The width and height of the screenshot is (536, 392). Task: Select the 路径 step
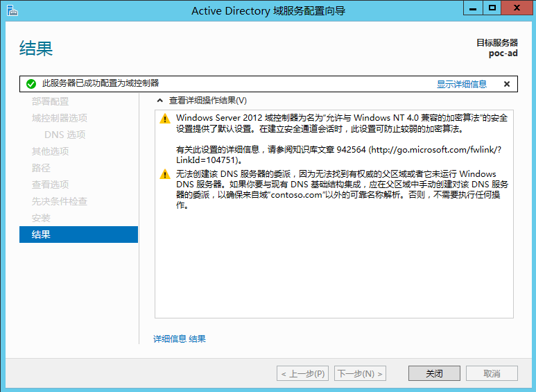click(41, 168)
